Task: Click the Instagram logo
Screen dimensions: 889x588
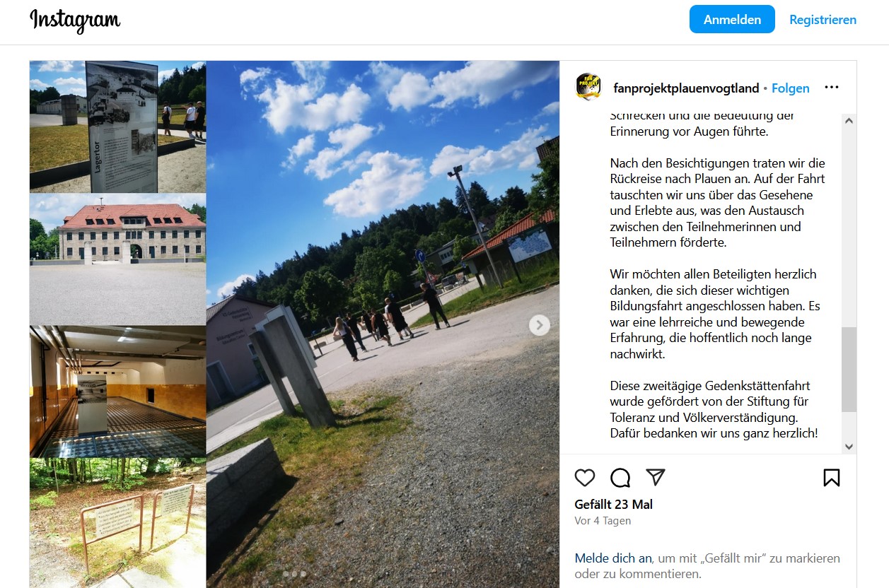Action: click(x=75, y=20)
